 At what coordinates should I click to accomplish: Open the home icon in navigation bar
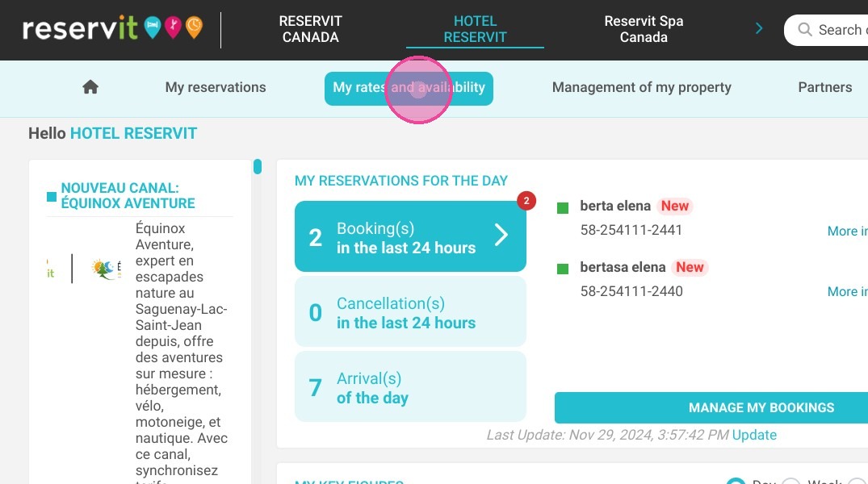click(x=90, y=87)
